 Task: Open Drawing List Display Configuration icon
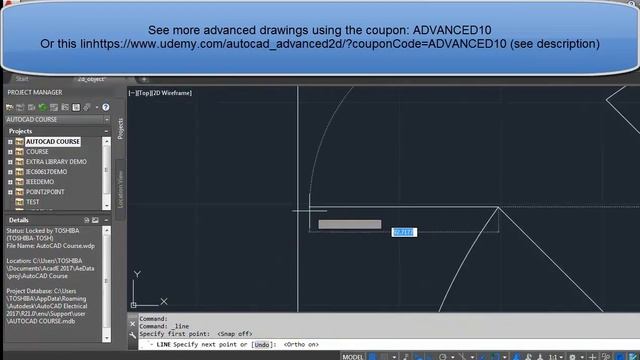[76, 107]
